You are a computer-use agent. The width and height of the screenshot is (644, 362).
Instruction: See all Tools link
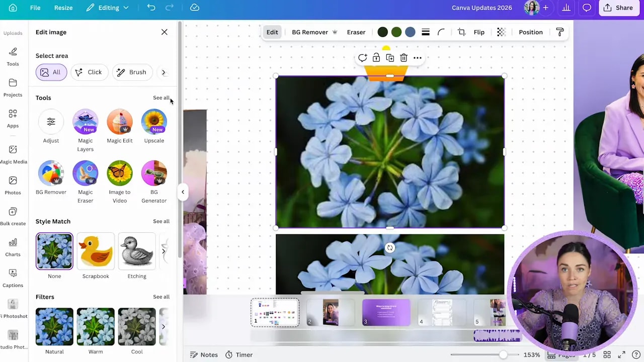[x=161, y=98]
